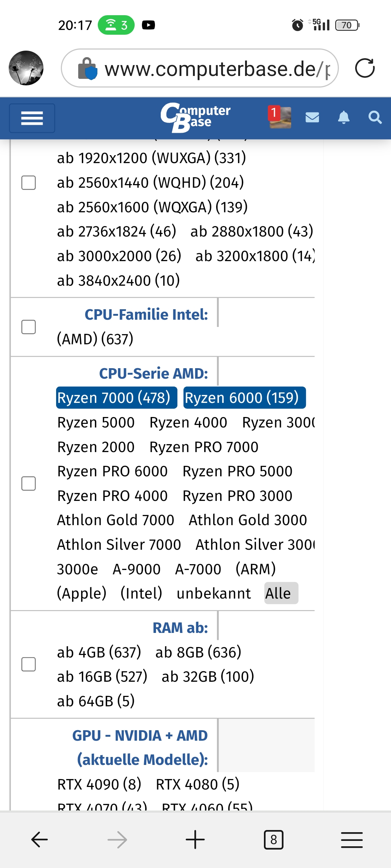Viewport: 391px width, 868px height.
Task: Open the browser bottom menu
Action: click(352, 839)
